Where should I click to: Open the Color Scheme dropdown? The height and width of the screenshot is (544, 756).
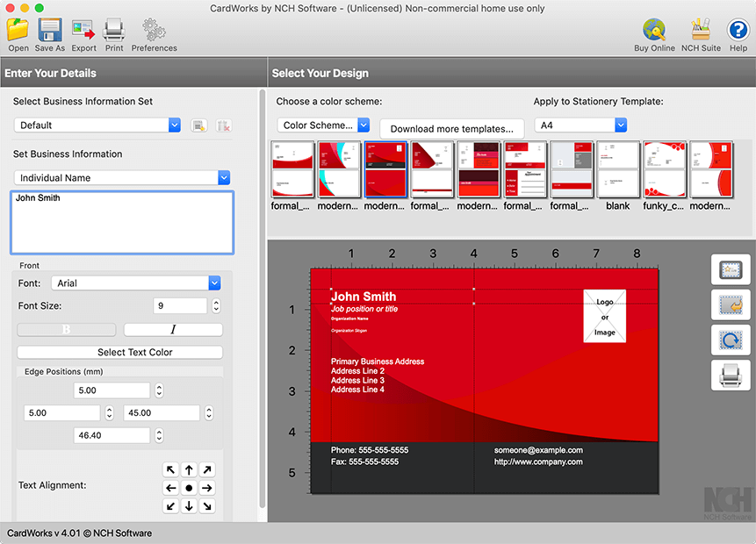pos(323,125)
